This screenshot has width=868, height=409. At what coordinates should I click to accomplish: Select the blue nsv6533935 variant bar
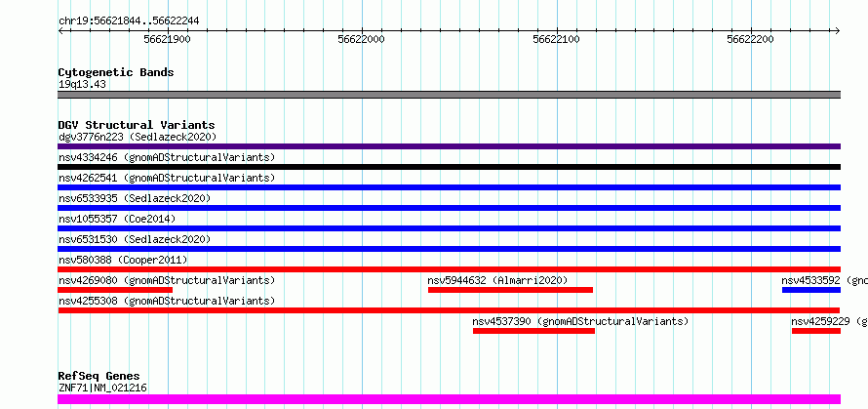(449, 208)
